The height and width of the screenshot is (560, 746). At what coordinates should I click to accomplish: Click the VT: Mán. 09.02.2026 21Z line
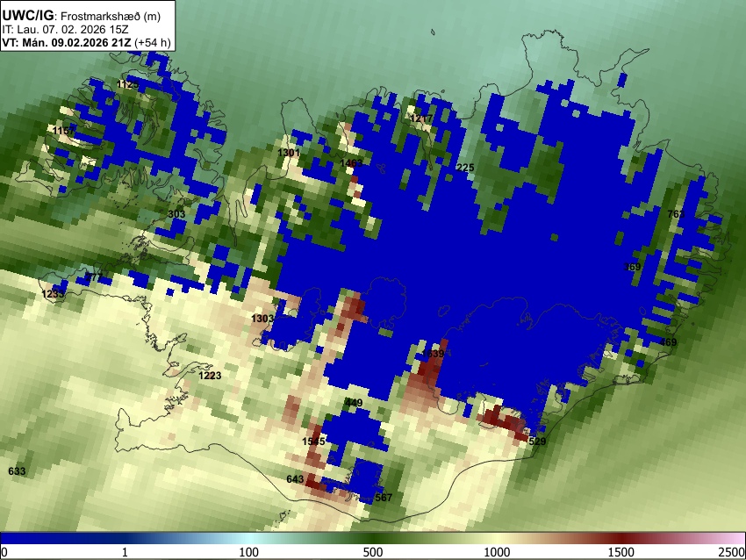(86, 42)
